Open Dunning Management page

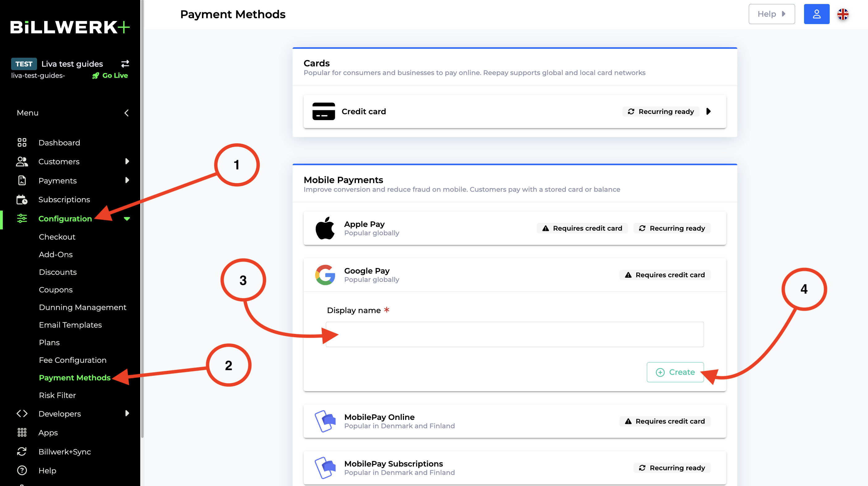82,307
